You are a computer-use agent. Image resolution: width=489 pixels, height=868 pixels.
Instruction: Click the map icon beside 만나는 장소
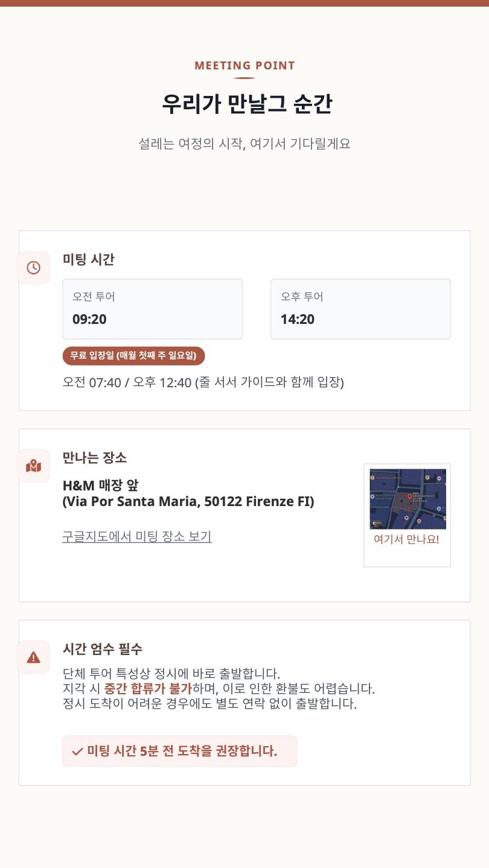pos(33,466)
